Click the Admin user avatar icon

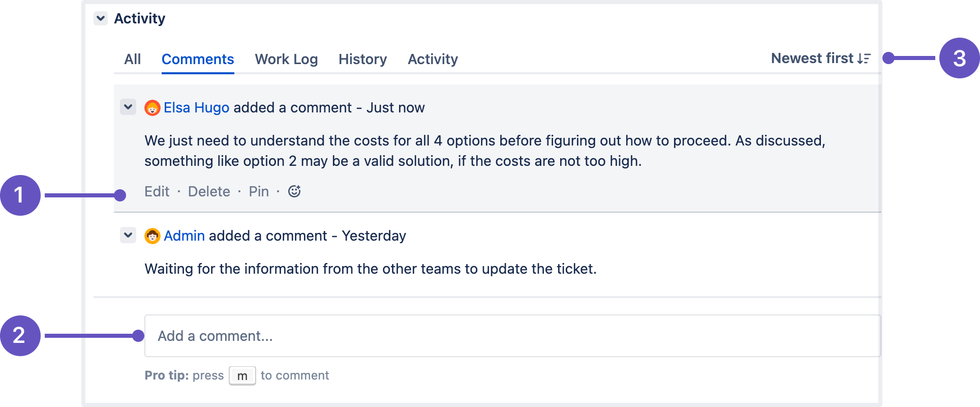click(x=152, y=236)
